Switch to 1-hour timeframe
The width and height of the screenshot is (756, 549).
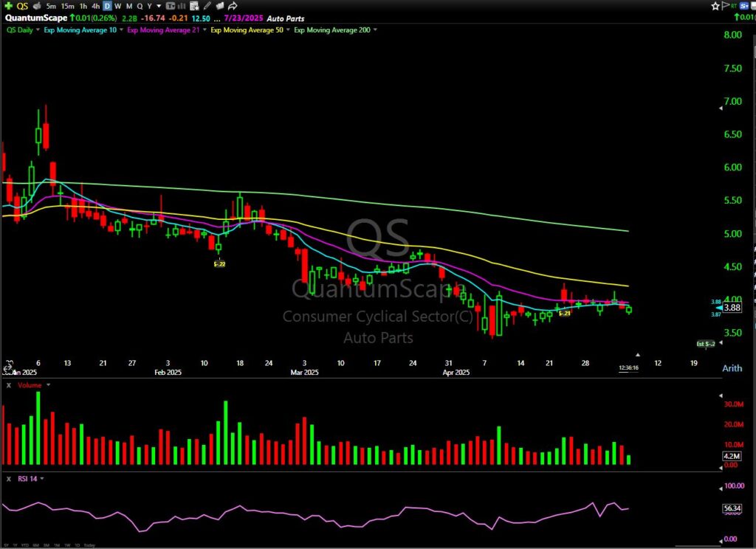(83, 6)
